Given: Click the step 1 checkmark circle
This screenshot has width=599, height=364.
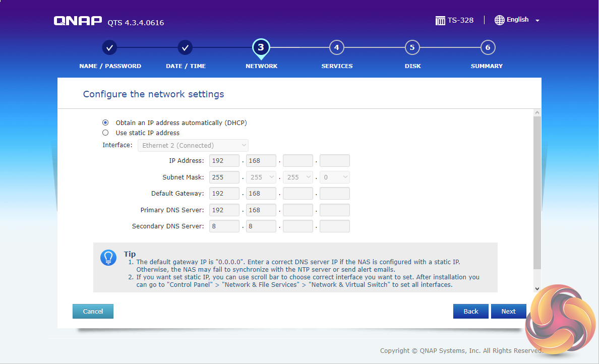Looking at the screenshot, I should 109,48.
